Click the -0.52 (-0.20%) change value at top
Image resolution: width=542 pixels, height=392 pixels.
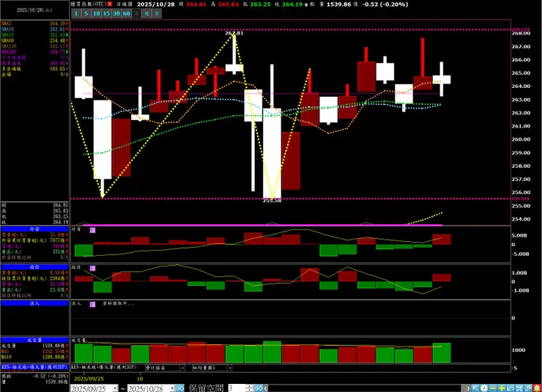point(385,4)
